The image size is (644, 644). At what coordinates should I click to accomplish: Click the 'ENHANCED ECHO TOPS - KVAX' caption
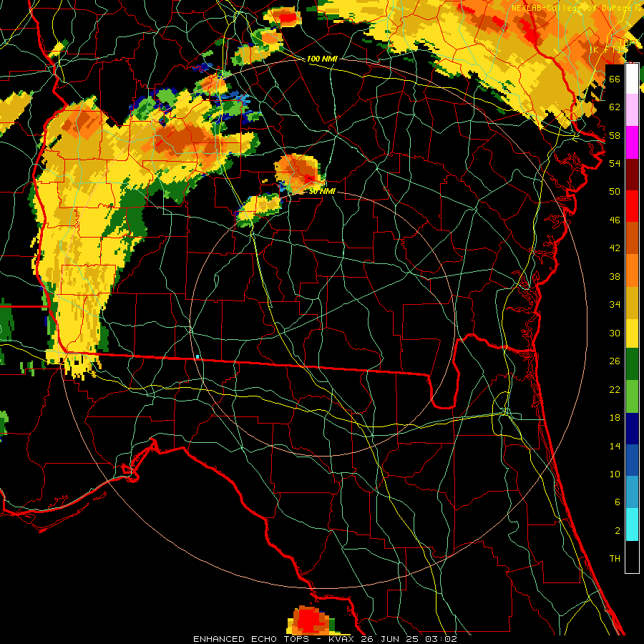tap(275, 639)
